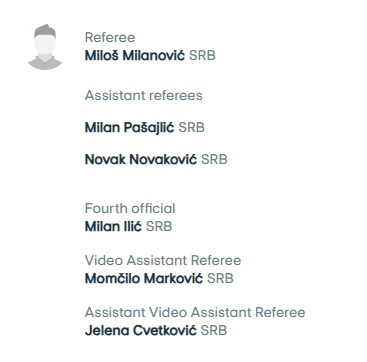367x362 pixels.
Task: Click SRB beside Novak Novaković
Action: [214, 160]
